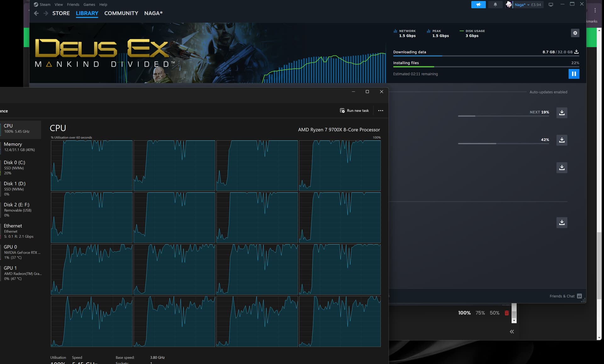Download the queued item at 42%
The image size is (604, 364).
click(562, 140)
